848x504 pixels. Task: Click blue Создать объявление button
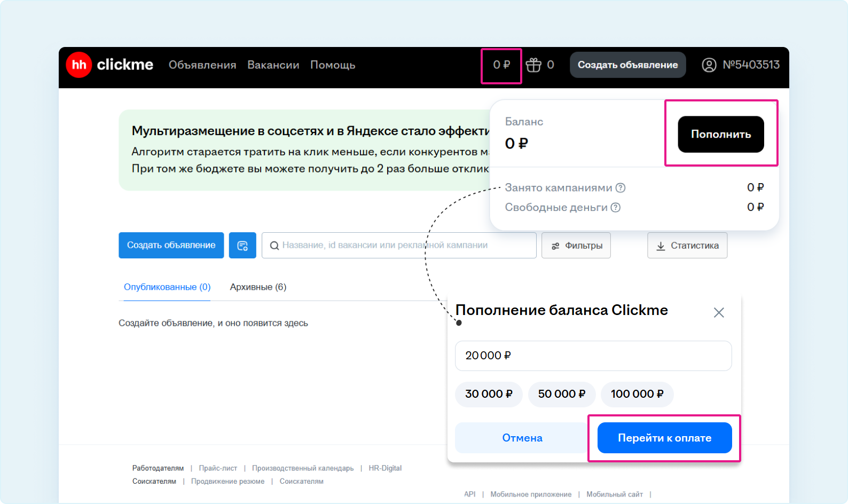click(171, 246)
